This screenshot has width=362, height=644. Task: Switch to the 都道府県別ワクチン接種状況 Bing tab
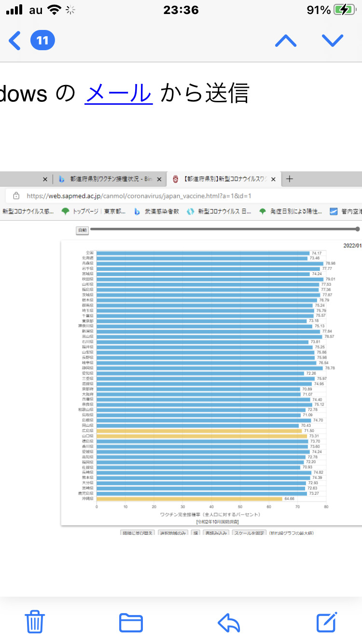tap(109, 179)
